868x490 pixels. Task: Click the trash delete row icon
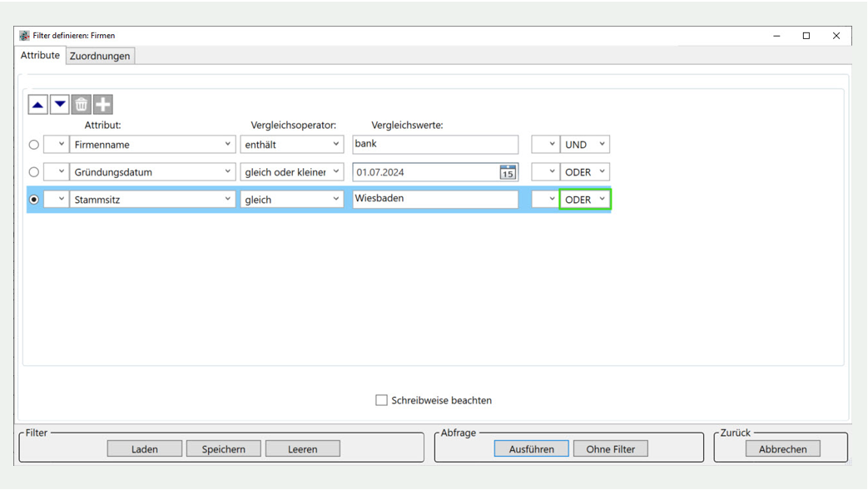(x=81, y=105)
